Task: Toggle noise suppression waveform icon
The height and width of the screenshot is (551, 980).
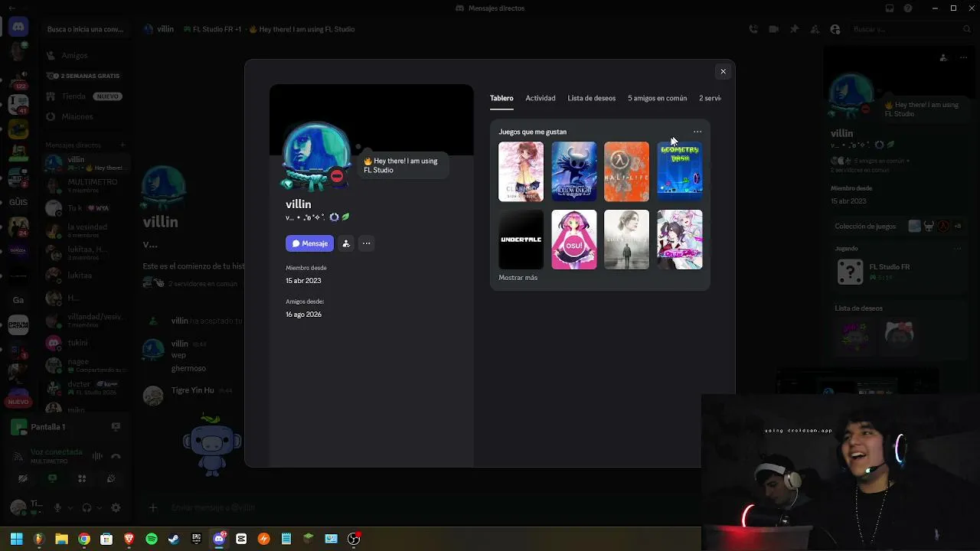Action: point(97,456)
